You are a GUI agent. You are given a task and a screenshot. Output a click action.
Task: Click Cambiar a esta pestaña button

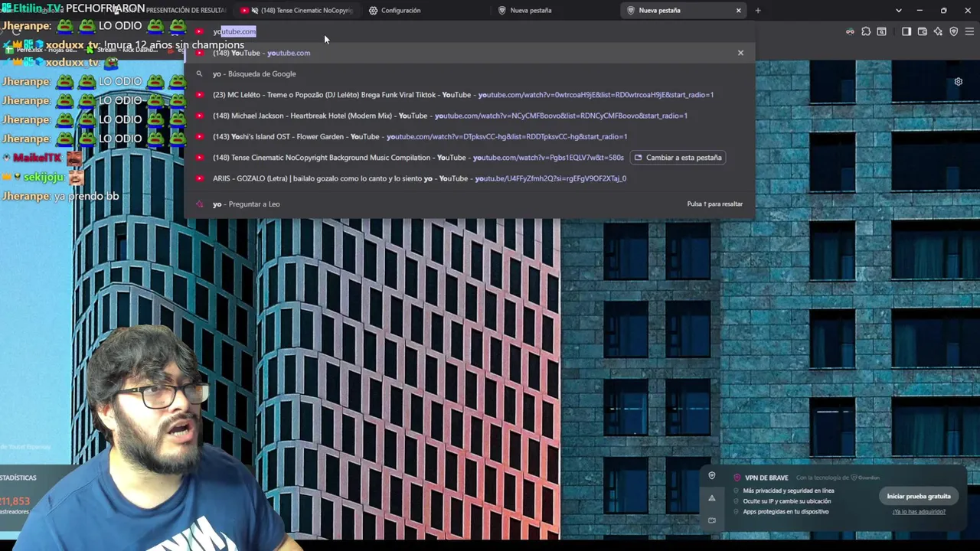coord(678,158)
